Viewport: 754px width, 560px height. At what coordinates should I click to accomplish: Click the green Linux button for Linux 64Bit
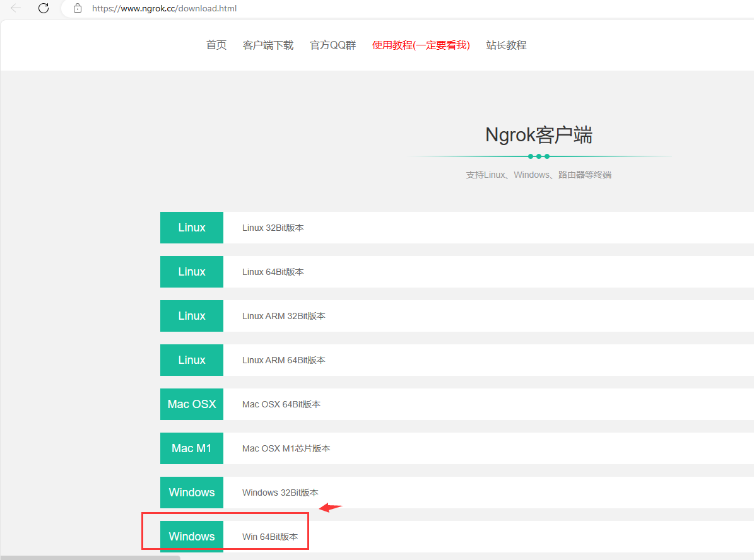pos(192,272)
